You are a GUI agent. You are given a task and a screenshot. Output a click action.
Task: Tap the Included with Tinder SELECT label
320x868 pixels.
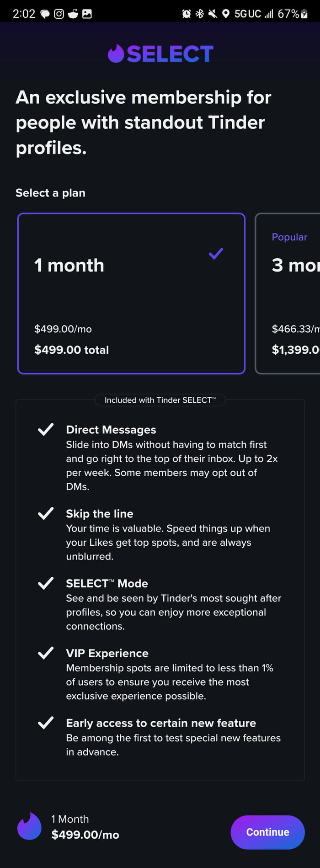[x=160, y=400]
